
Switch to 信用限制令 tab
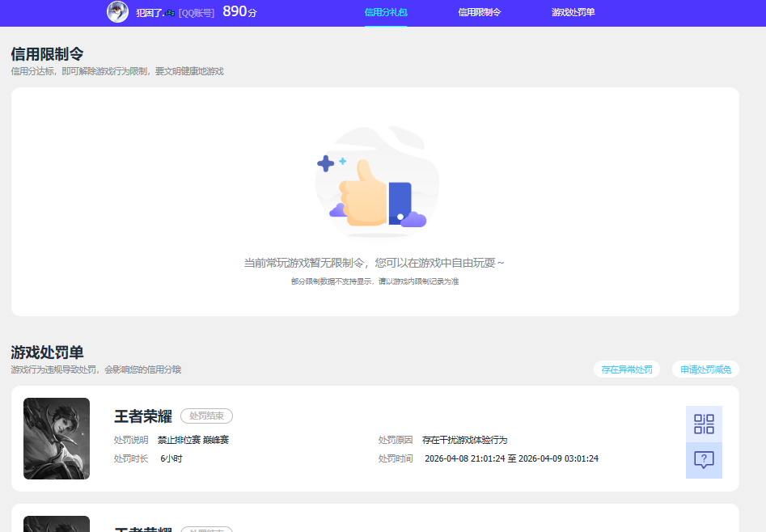tap(479, 12)
